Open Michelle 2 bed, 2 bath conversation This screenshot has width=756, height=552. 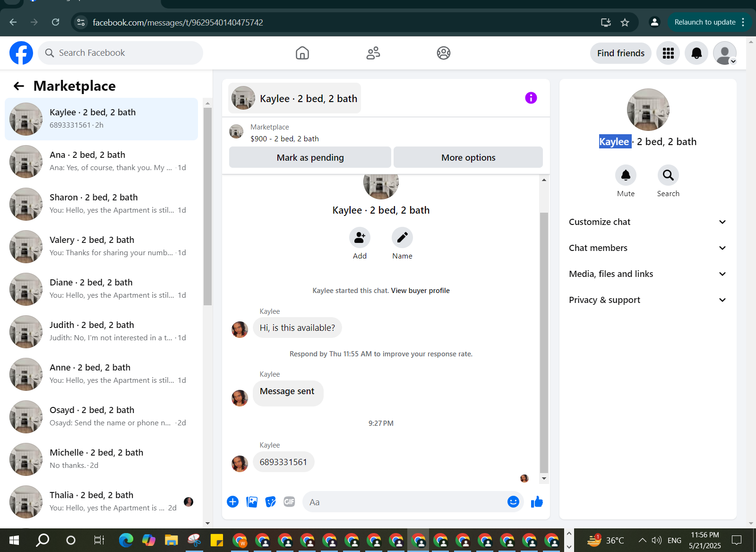point(101,459)
